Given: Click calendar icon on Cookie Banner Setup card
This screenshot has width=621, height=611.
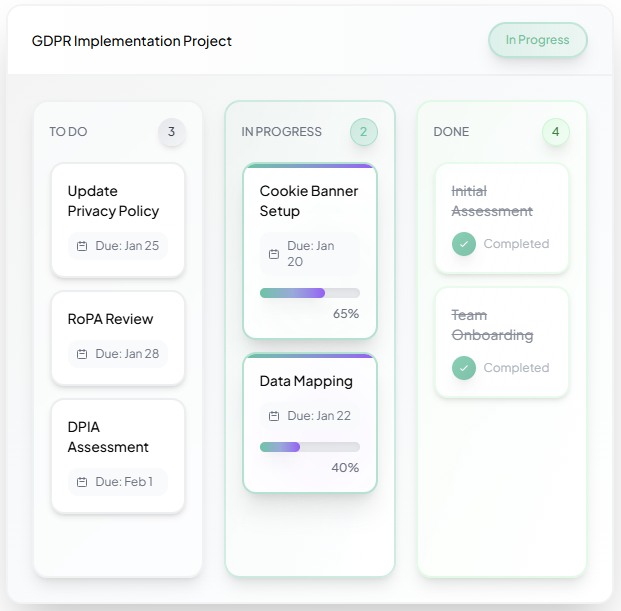Looking at the screenshot, I should [274, 254].
